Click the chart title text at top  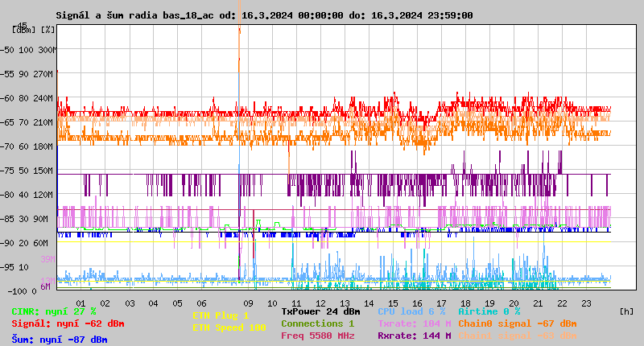click(264, 15)
